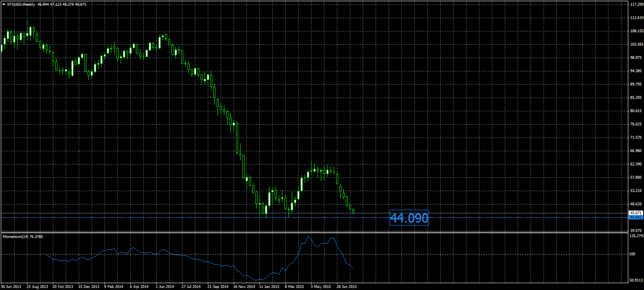Click the 80.615 price scale label
644x290 pixels.
(x=636, y=111)
